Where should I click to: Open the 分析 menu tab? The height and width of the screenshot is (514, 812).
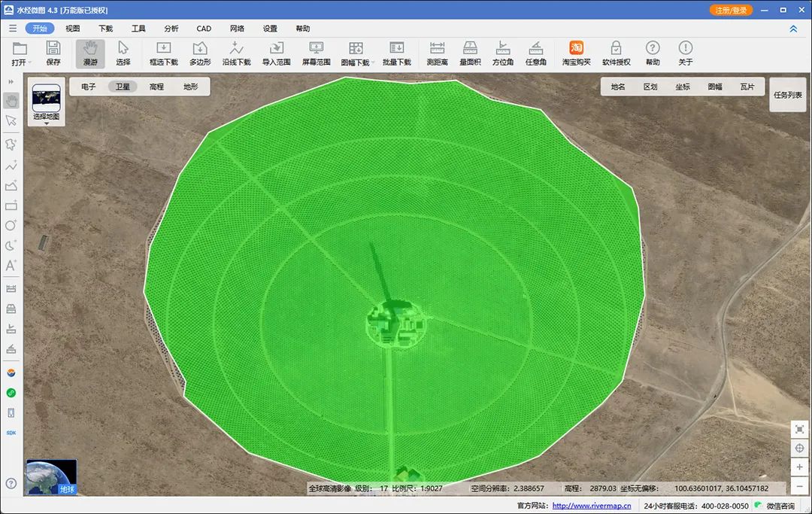[171, 29]
